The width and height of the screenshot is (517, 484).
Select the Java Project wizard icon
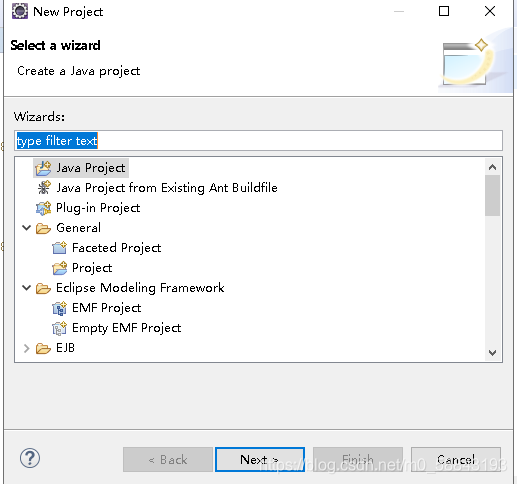point(43,168)
